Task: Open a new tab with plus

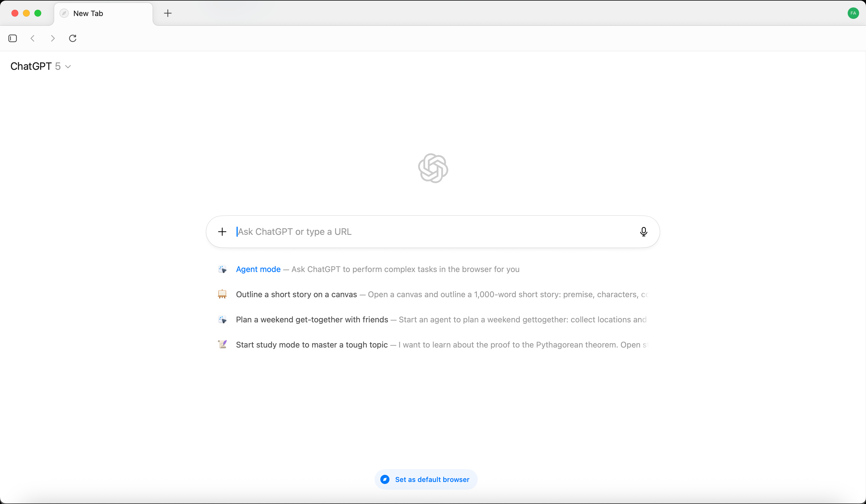Action: click(x=168, y=13)
